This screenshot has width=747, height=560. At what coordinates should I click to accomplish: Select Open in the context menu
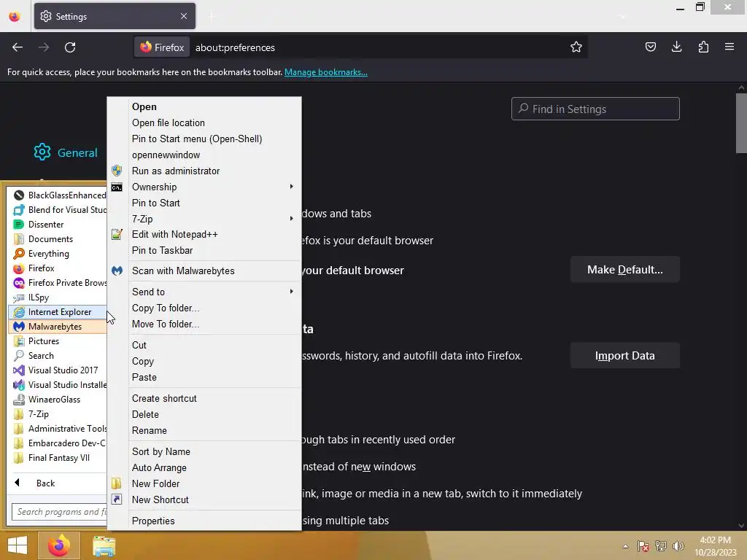click(x=204, y=106)
